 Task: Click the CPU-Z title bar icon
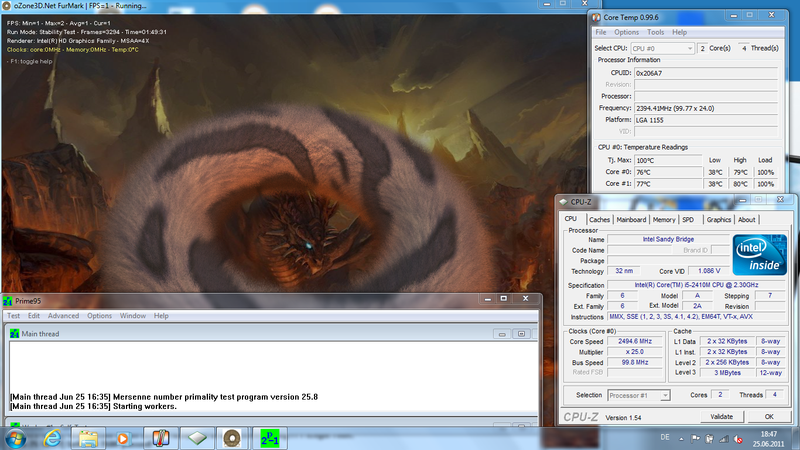pos(563,202)
